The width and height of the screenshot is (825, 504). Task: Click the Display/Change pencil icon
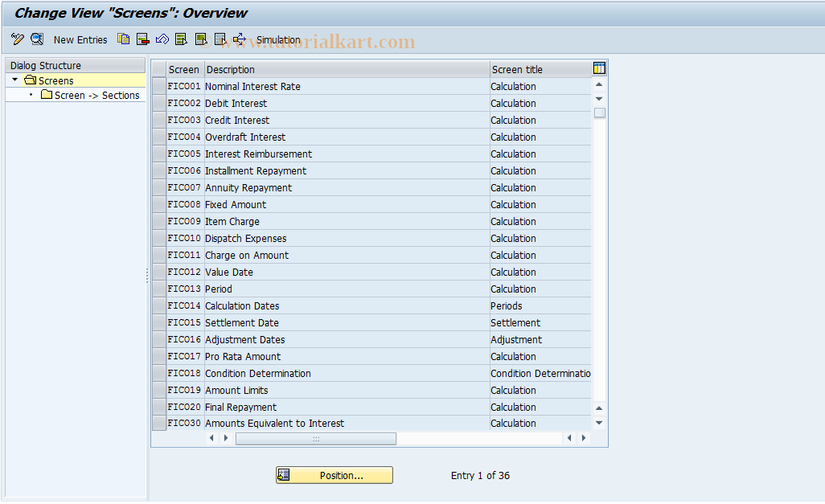tap(18, 39)
